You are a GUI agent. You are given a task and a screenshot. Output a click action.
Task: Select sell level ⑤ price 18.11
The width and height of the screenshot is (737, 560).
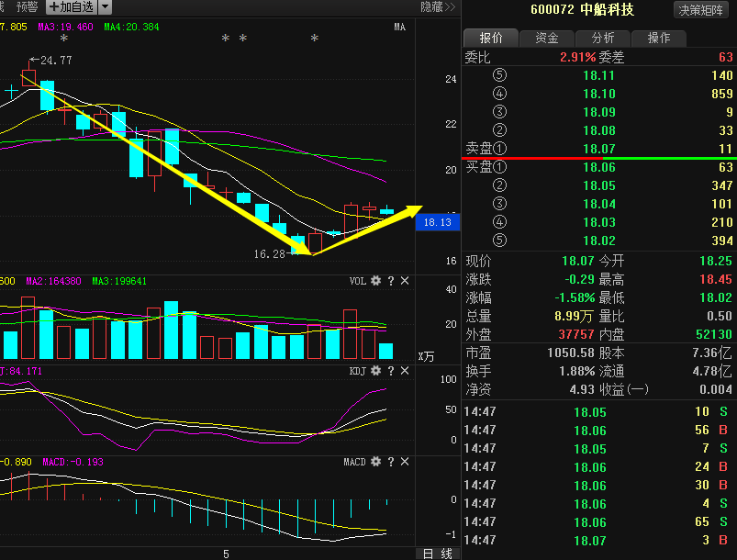click(598, 75)
